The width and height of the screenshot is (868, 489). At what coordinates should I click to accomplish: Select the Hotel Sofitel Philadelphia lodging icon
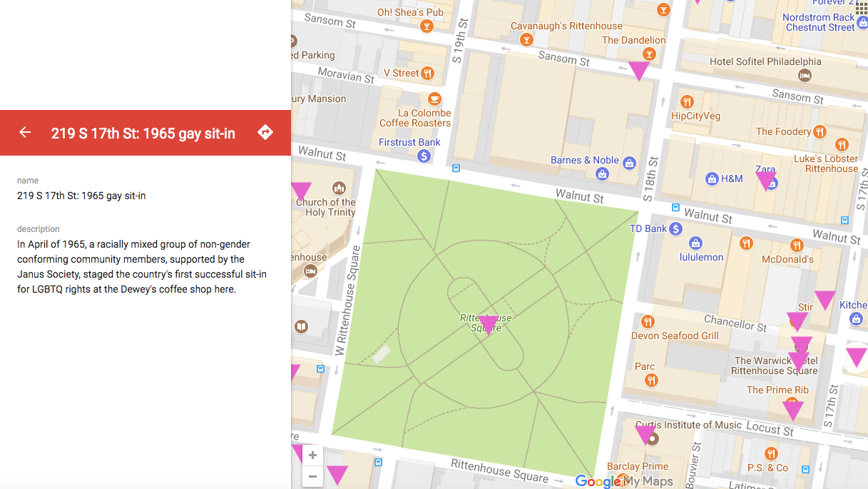point(805,76)
